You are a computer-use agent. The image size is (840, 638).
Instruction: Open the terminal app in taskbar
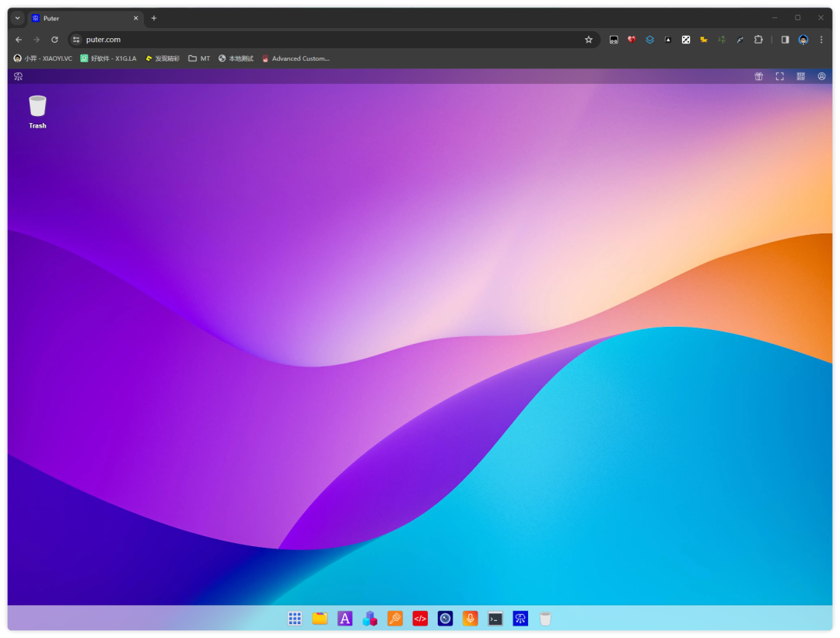tap(495, 619)
